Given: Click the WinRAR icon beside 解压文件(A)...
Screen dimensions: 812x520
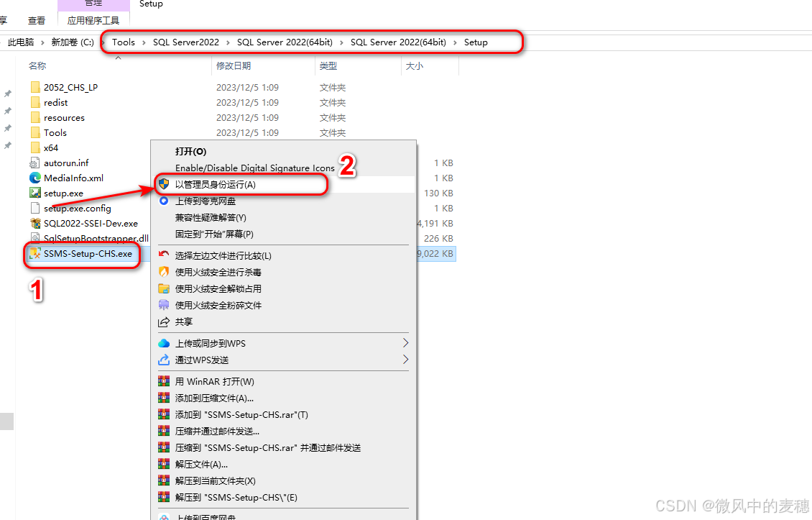Looking at the screenshot, I should coord(164,464).
